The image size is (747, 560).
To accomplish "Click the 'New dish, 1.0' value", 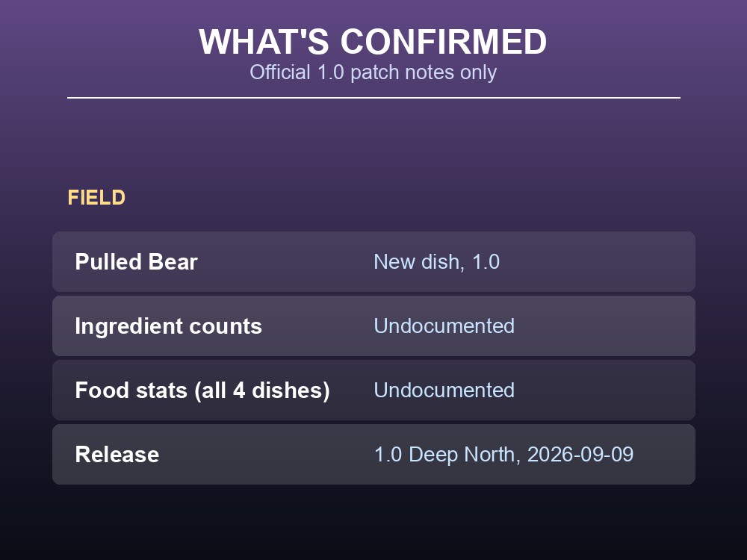I will [436, 262].
